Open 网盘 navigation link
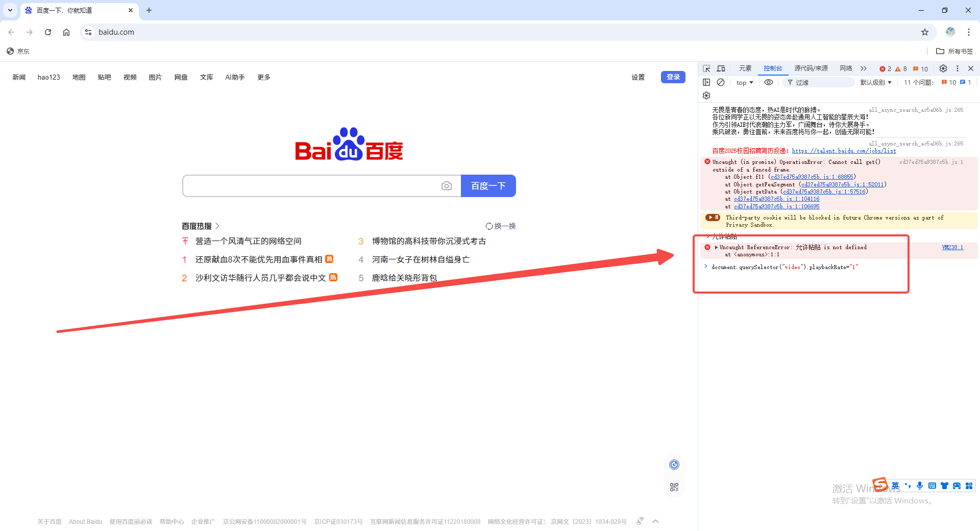Image resolution: width=980 pixels, height=531 pixels. 181,77
